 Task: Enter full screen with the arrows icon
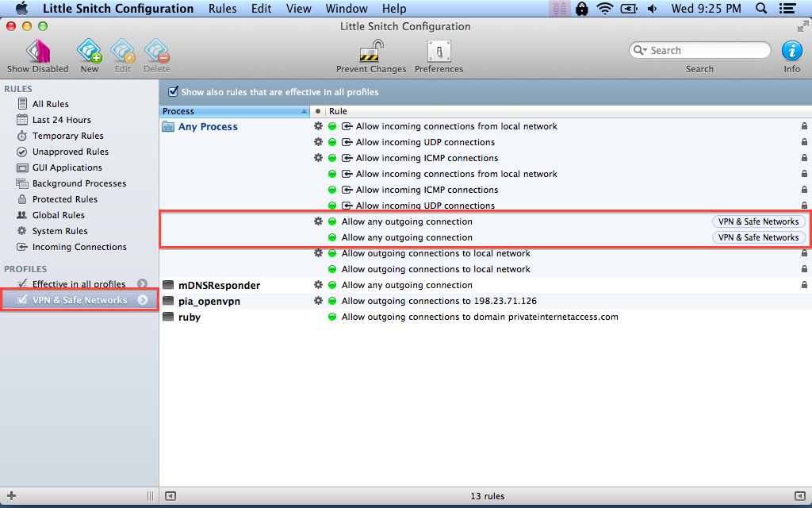pos(803,26)
